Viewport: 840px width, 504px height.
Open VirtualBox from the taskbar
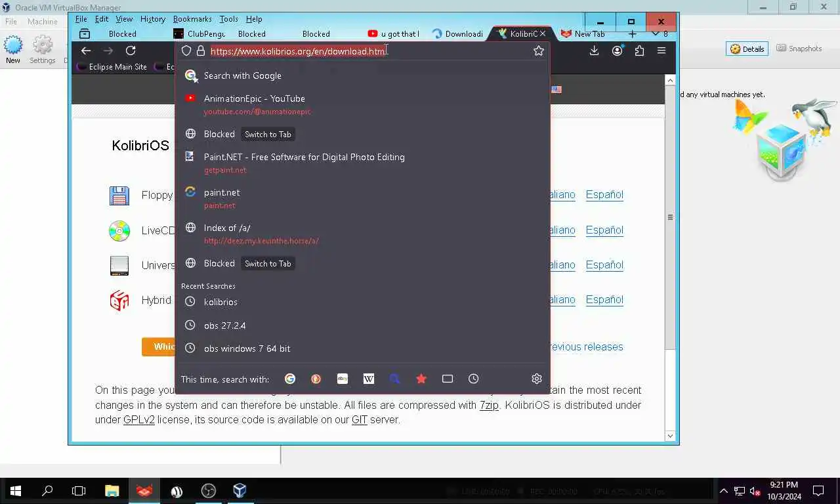click(x=240, y=491)
